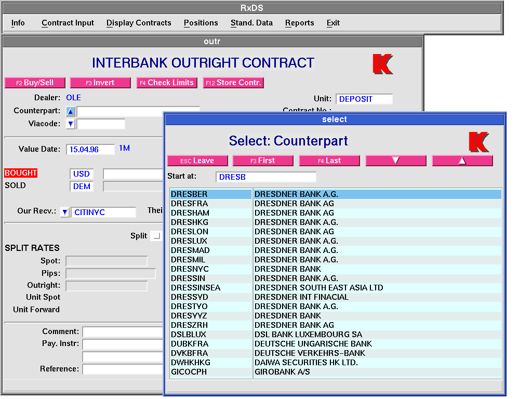Click the red BOUGHT label
The width and height of the screenshot is (532, 399).
pos(21,173)
